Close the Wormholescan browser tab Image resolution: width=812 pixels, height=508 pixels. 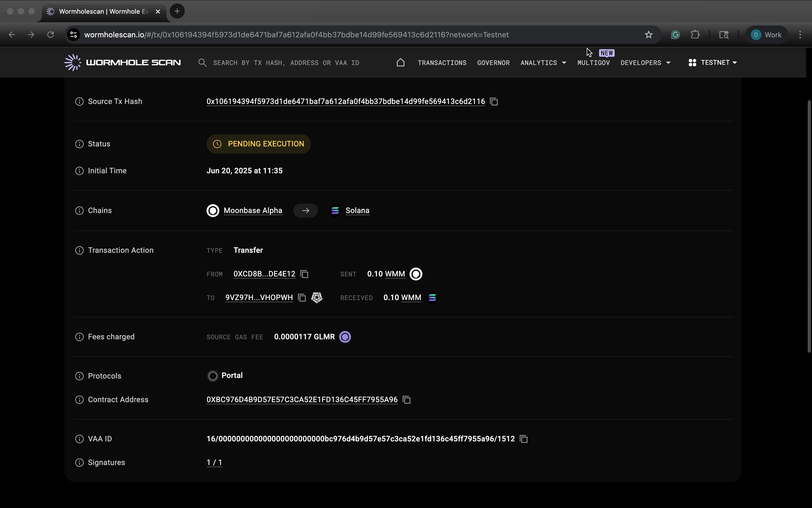(x=158, y=12)
